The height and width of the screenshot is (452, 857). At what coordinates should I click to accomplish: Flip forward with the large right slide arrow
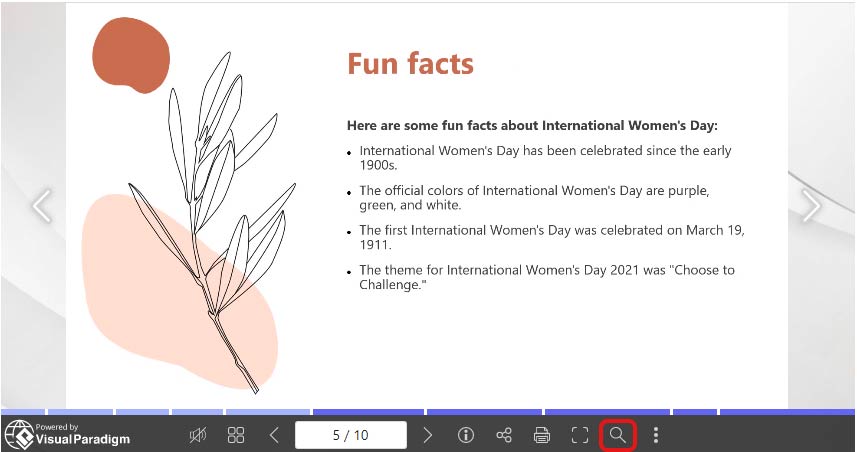point(810,206)
